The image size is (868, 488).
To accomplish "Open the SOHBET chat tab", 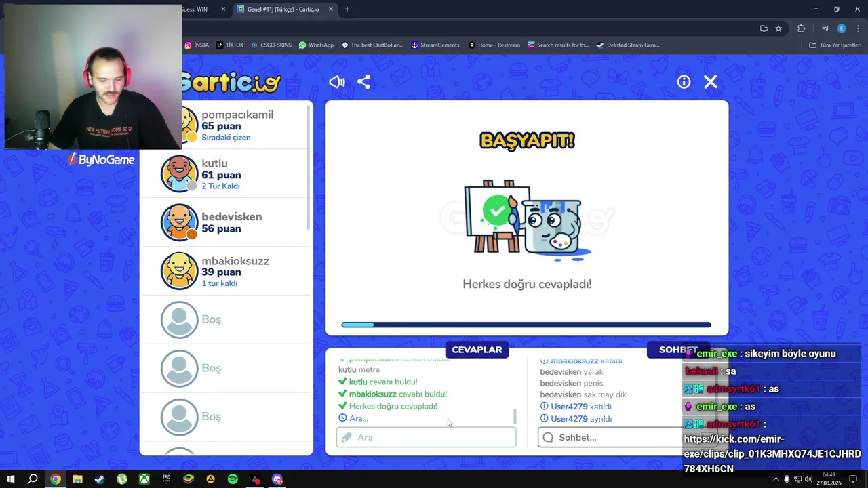I will point(678,350).
